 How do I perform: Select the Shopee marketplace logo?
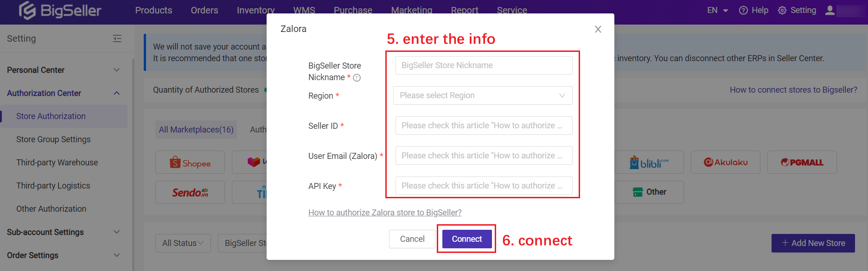[190, 163]
